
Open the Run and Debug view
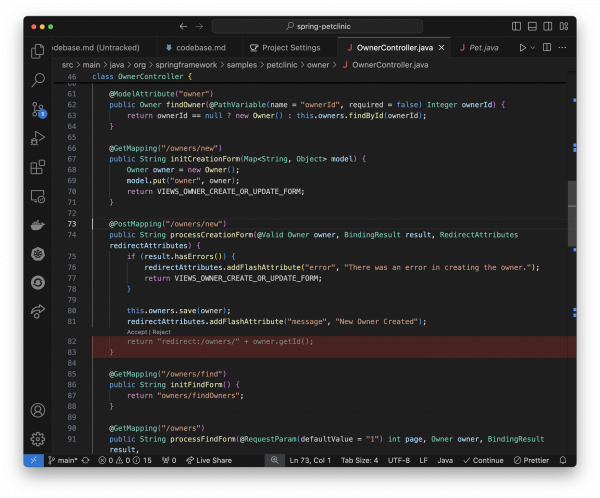pos(38,138)
